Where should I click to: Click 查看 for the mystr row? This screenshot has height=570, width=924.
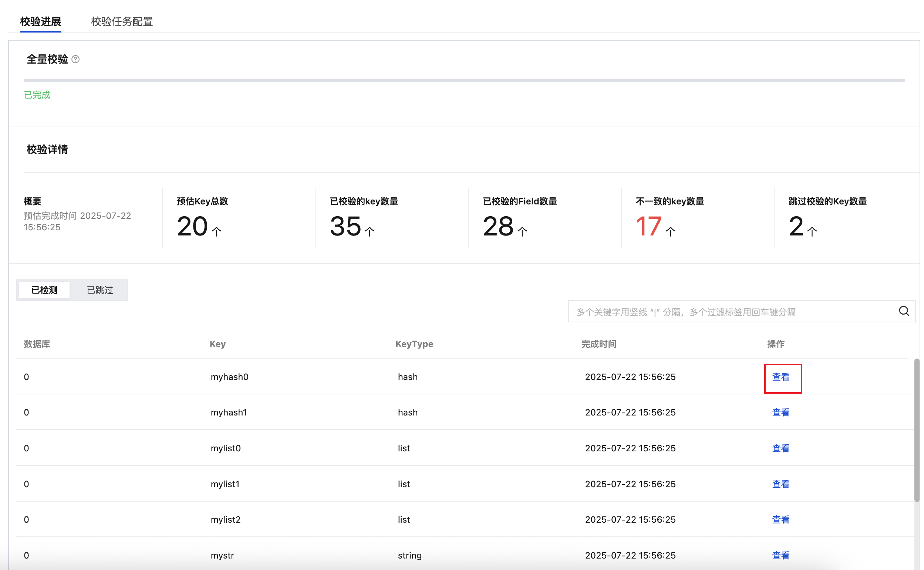click(780, 555)
